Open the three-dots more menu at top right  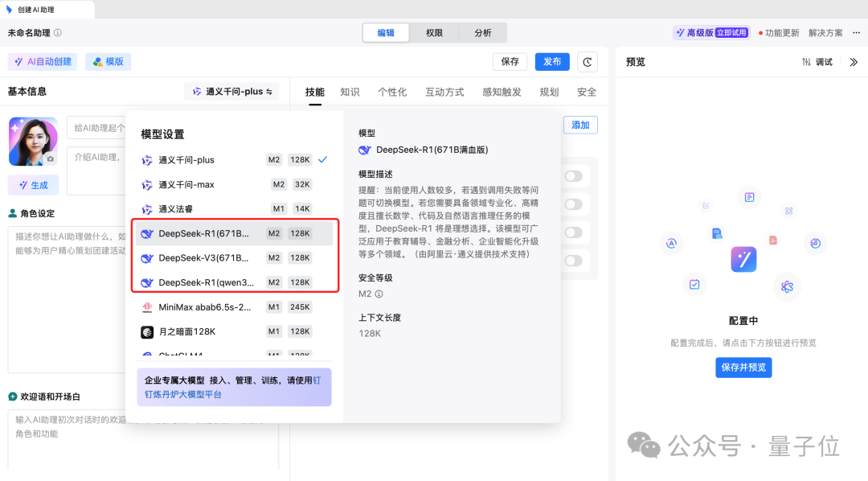pyautogui.click(x=855, y=33)
